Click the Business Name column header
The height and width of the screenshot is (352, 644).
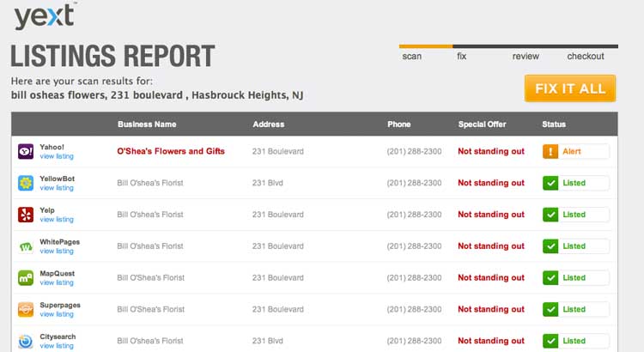tap(147, 124)
